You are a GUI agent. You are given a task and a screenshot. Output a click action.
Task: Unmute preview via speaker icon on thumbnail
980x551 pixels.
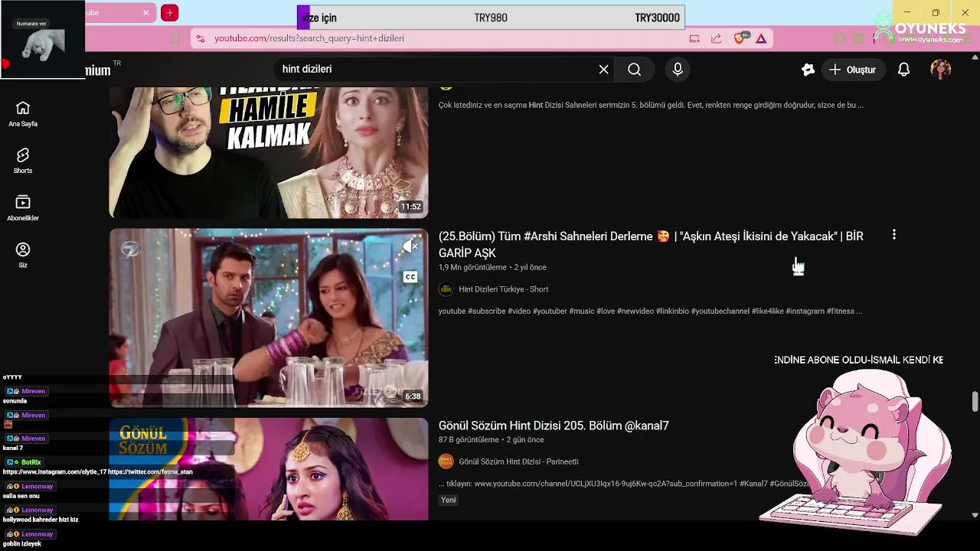tap(410, 246)
